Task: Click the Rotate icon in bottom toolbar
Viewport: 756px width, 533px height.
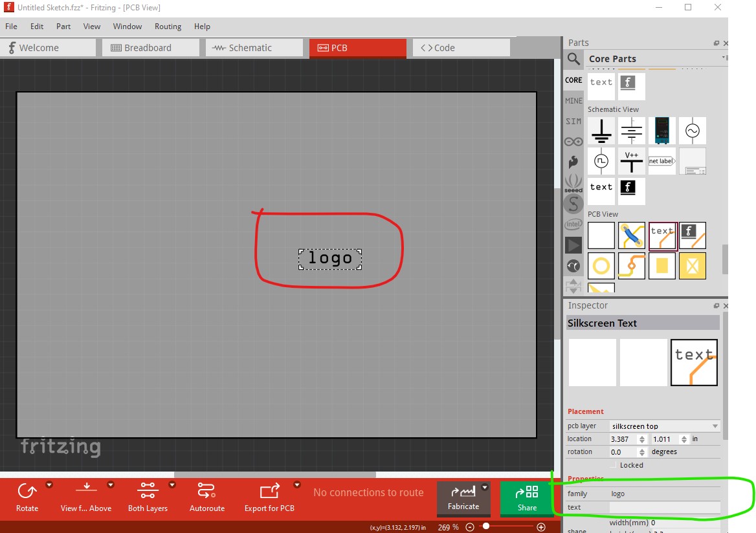Action: point(27,491)
